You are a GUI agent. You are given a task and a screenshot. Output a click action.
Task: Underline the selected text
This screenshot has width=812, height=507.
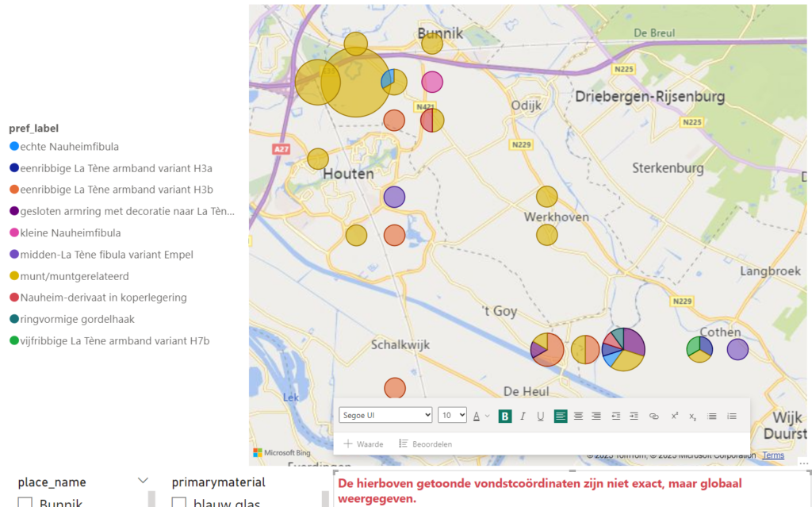tap(540, 416)
